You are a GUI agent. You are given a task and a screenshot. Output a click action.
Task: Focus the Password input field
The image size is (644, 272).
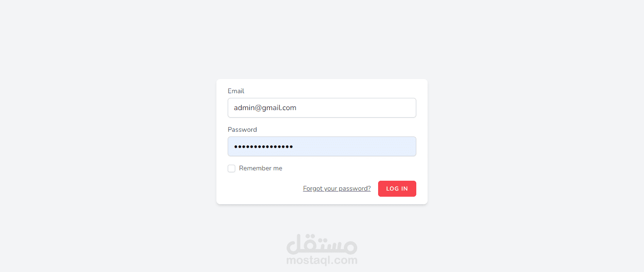click(x=322, y=146)
